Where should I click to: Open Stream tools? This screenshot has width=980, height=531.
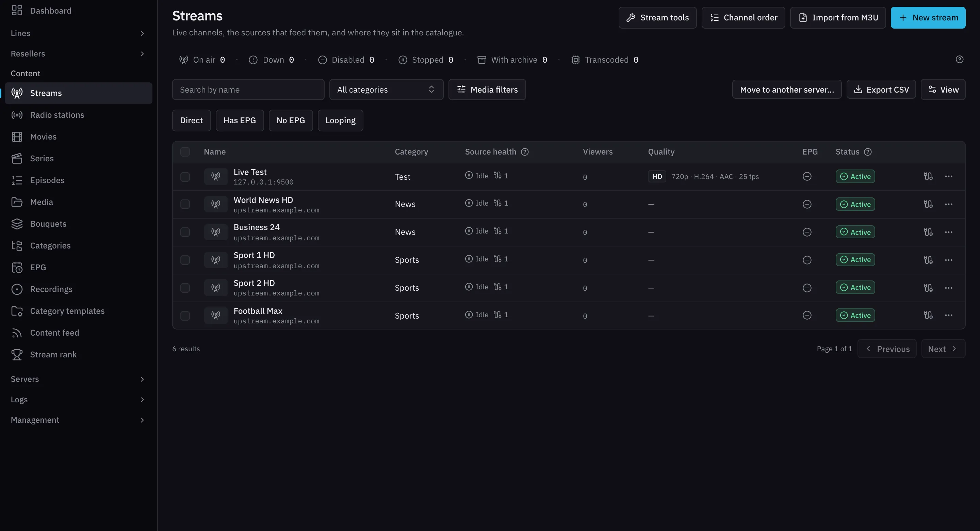tap(657, 17)
